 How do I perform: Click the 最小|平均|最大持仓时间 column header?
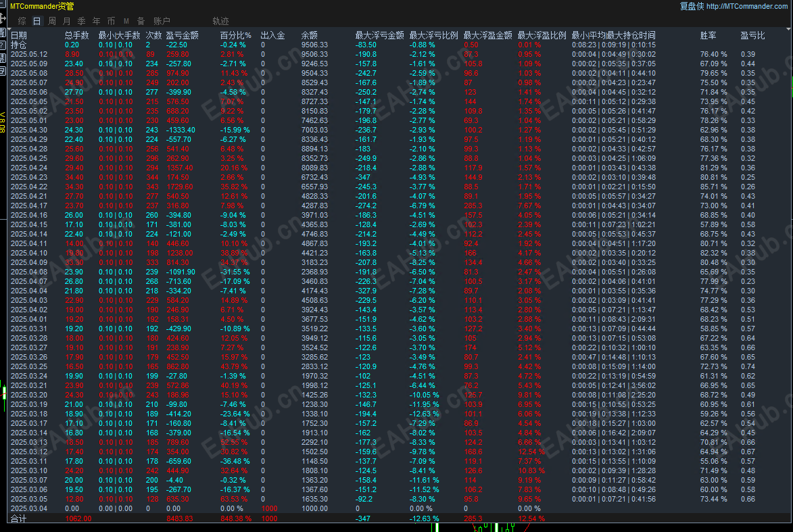click(x=613, y=35)
